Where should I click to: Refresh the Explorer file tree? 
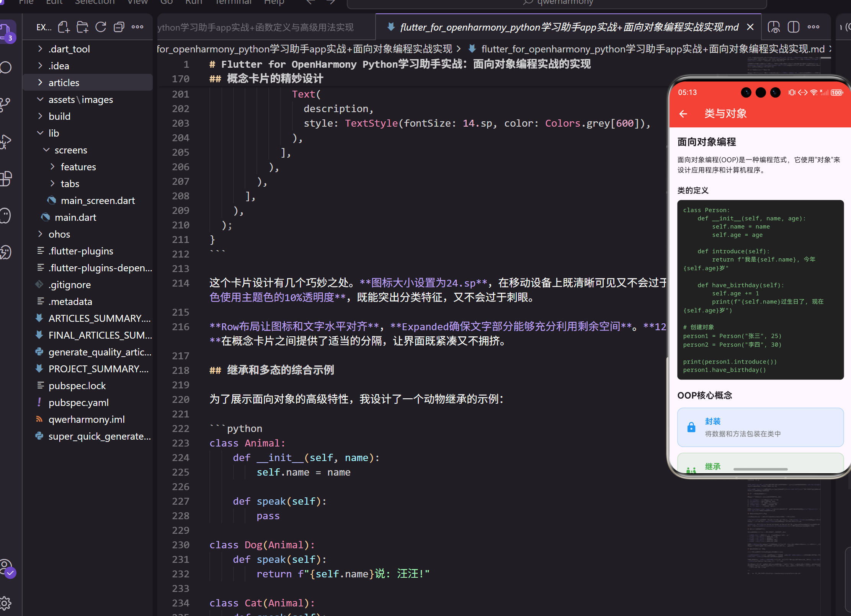tap(101, 27)
